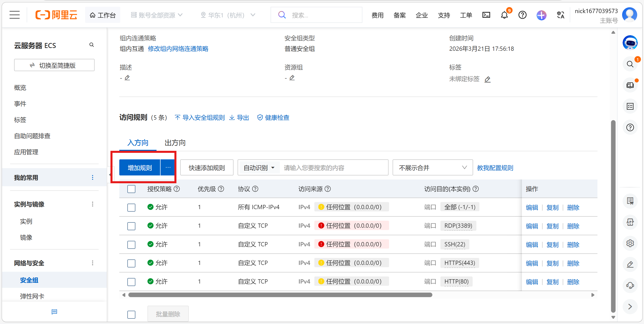Open the settings gear in right sidebar
The width and height of the screenshot is (644, 324).
(630, 243)
